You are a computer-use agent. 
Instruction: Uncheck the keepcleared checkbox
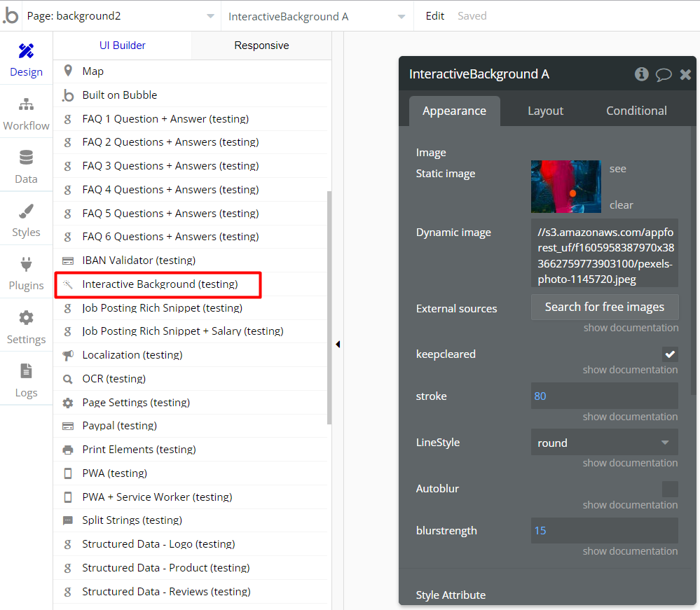(670, 354)
